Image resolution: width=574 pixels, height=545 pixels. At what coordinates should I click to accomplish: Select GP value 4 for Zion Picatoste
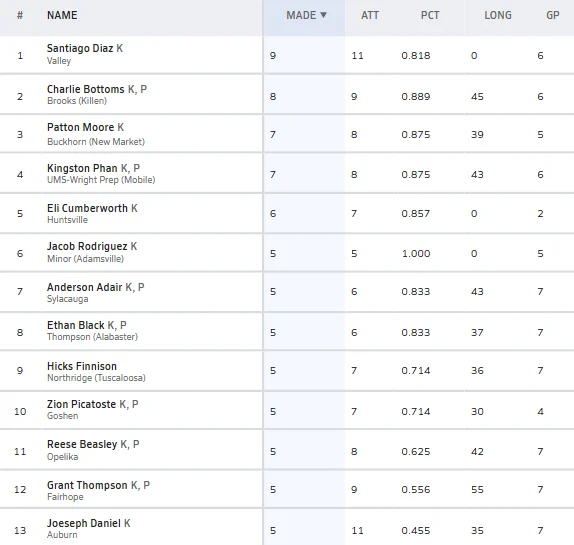point(540,412)
